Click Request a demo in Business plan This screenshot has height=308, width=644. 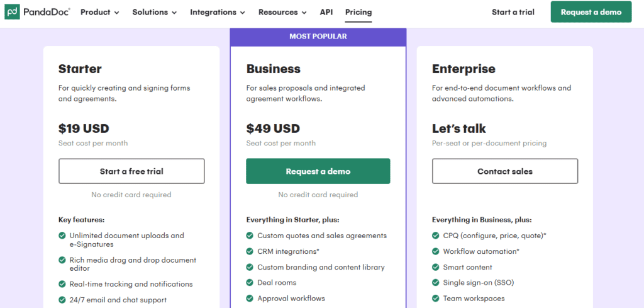pyautogui.click(x=318, y=171)
